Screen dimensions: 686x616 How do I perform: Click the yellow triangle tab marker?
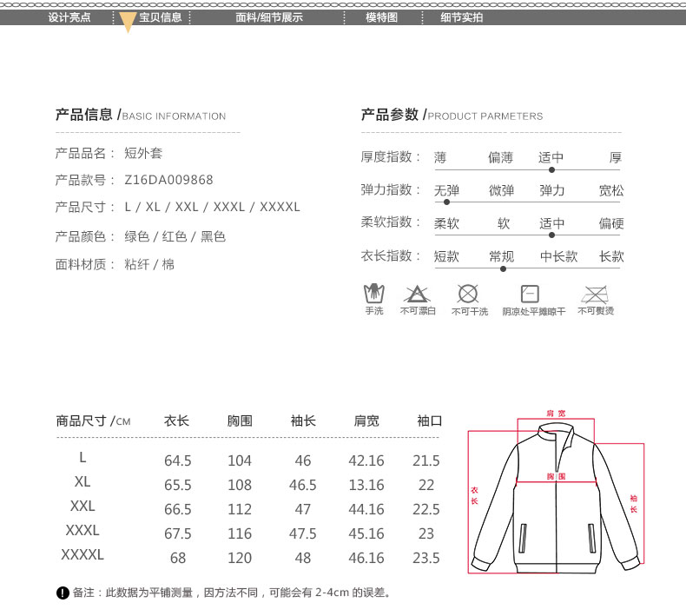(x=128, y=22)
